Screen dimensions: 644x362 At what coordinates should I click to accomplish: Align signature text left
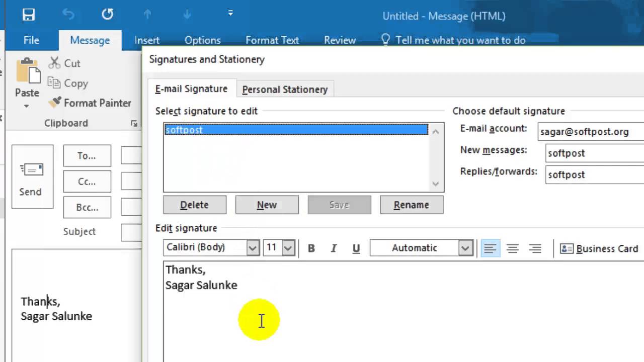point(491,248)
